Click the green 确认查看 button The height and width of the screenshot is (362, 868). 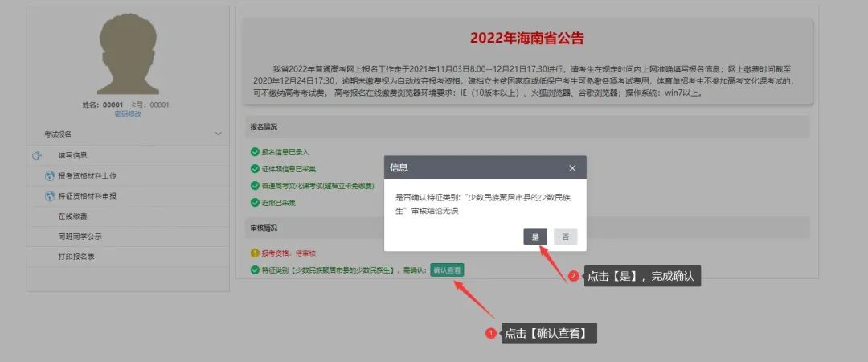point(448,270)
